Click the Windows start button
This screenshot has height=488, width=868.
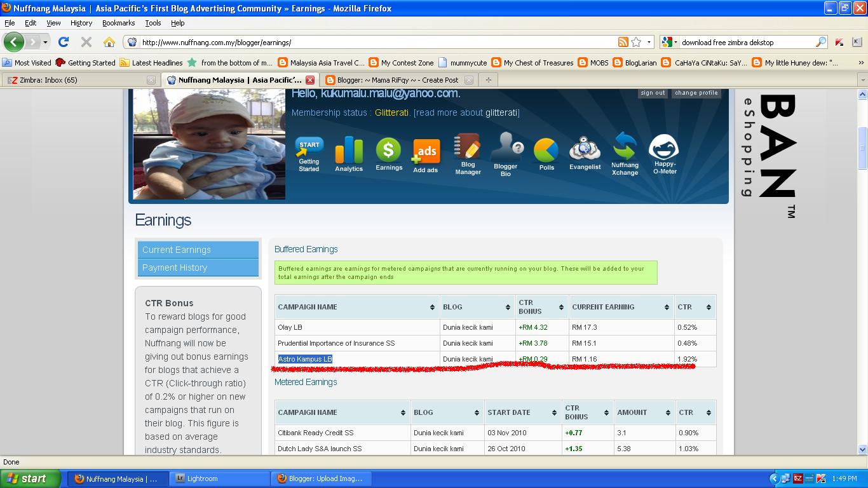click(x=31, y=478)
